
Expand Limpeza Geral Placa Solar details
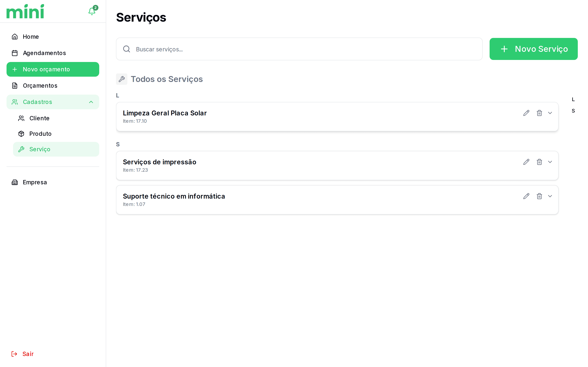pos(550,113)
